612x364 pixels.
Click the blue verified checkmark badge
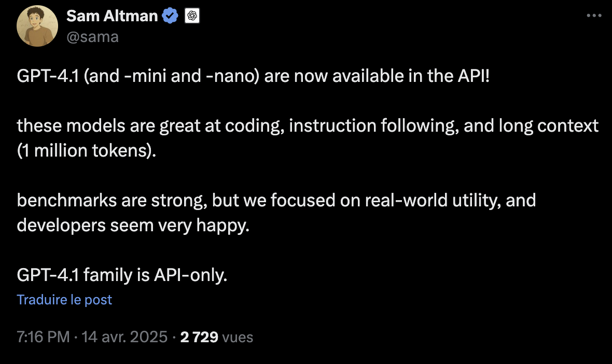pos(170,16)
